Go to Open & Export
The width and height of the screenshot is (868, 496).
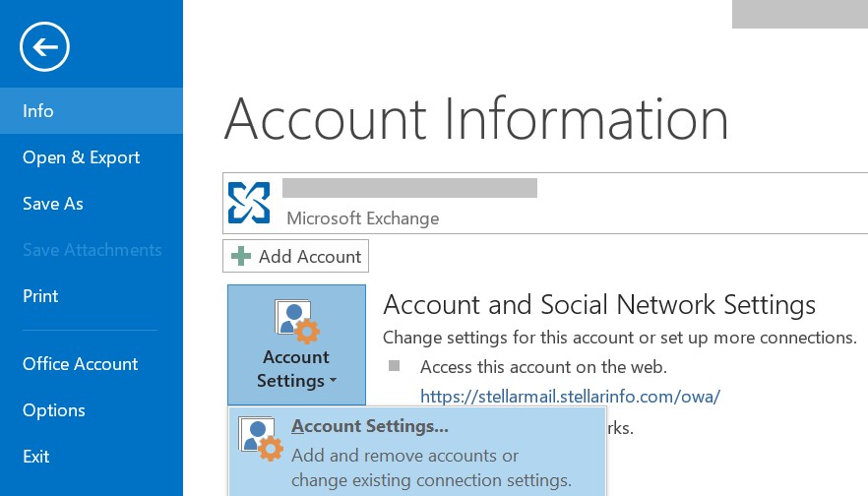81,157
